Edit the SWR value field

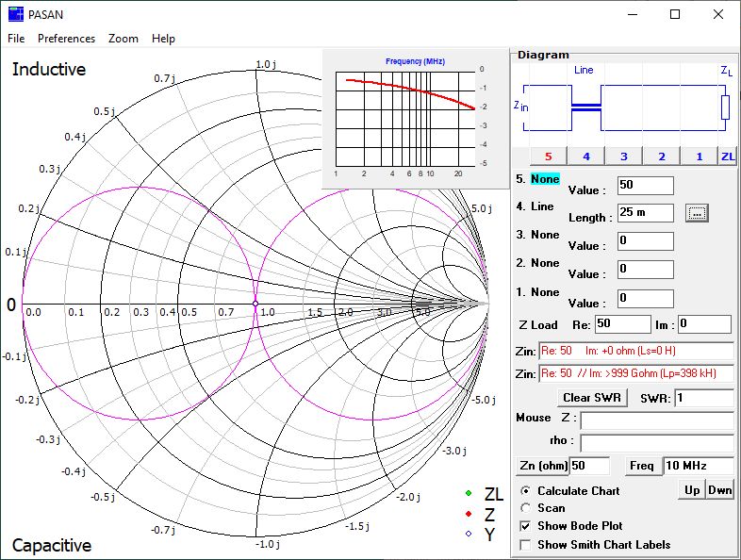pyautogui.click(x=704, y=398)
